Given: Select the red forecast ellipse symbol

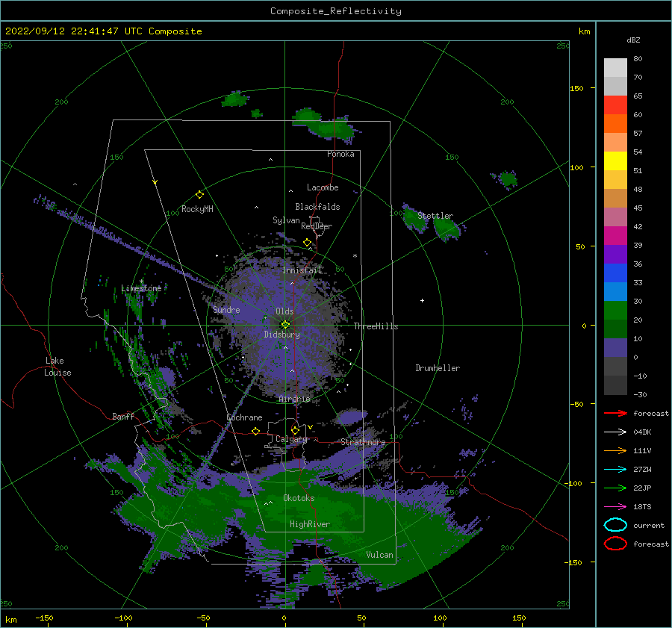Looking at the screenshot, I should point(615,544).
